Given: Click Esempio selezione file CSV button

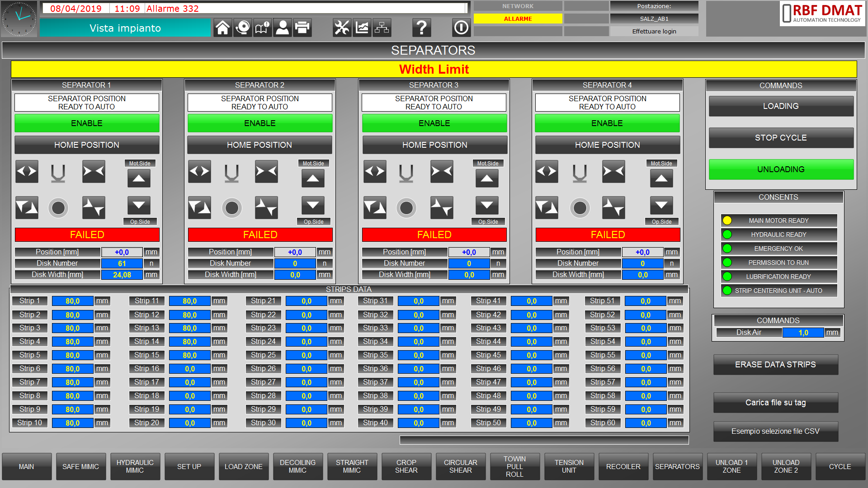Looking at the screenshot, I should (x=776, y=432).
